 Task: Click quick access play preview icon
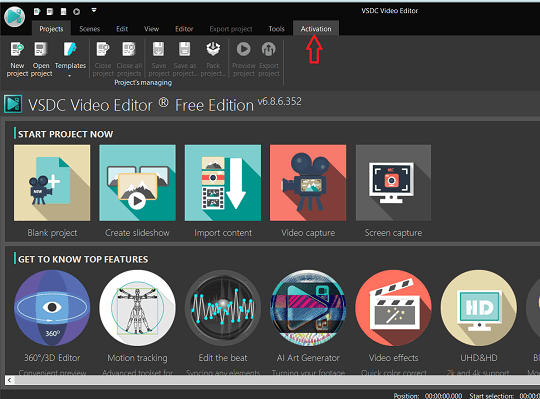[76, 12]
